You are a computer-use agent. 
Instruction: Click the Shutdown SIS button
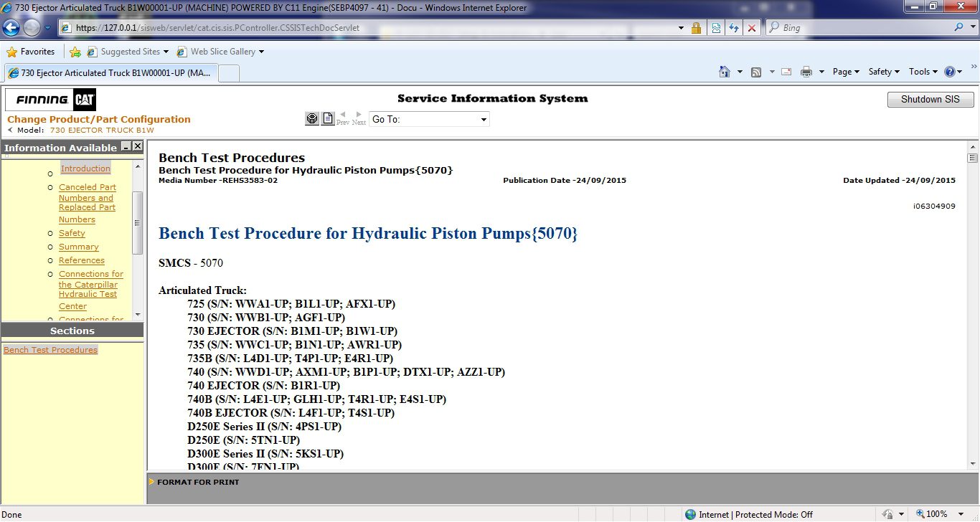(930, 100)
